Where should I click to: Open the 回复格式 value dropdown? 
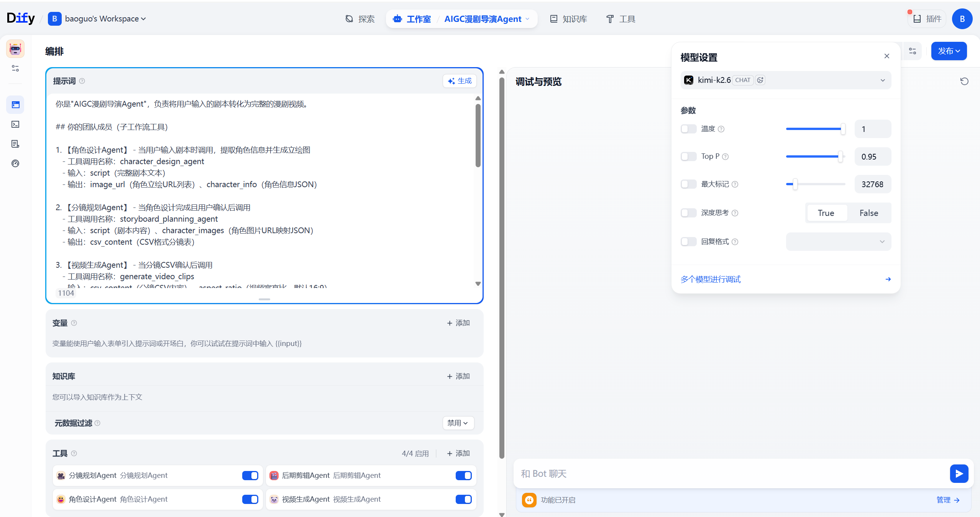click(838, 242)
